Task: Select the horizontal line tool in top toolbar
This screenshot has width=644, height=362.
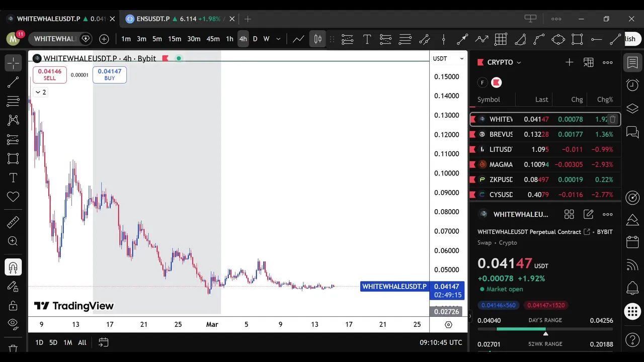Action: pyautogui.click(x=596, y=39)
